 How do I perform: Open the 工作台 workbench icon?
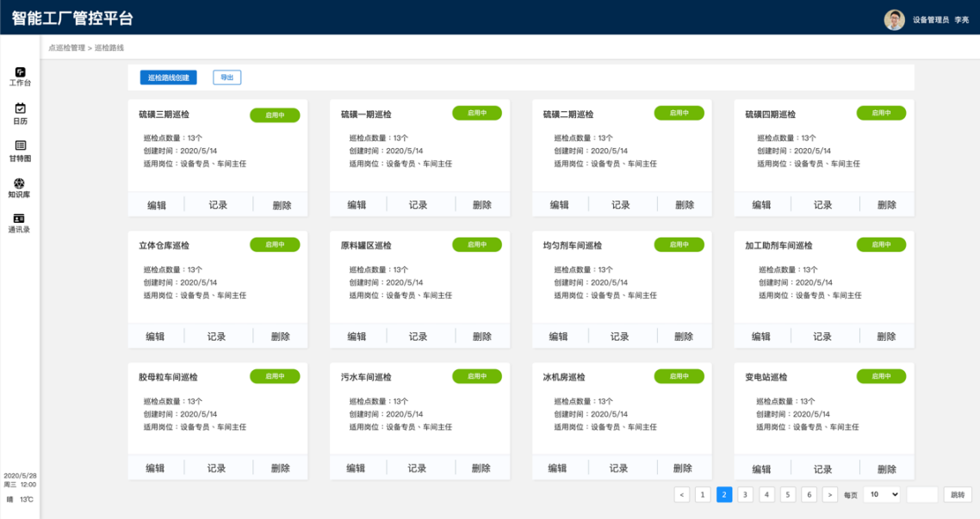20,72
